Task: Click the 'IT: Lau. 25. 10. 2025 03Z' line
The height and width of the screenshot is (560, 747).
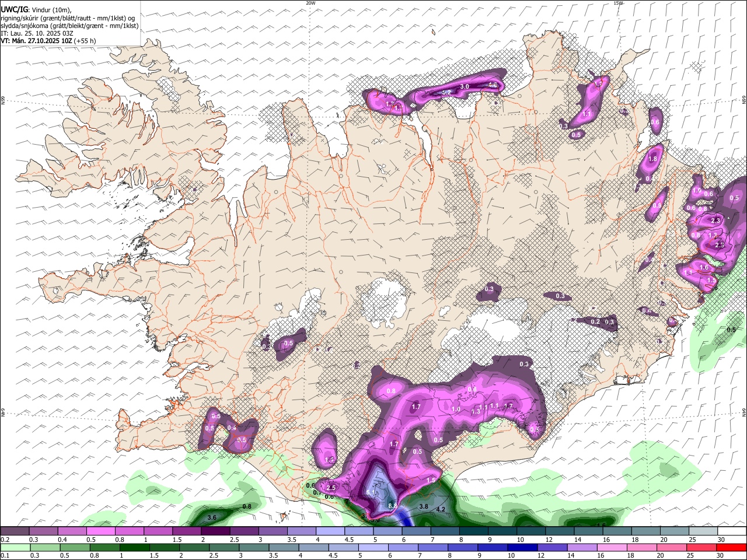Action: pos(37,33)
